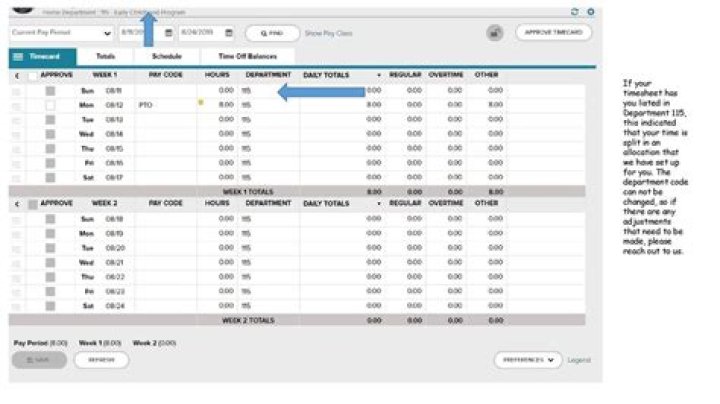Check the approve box for Sat 08/24
Viewport: 720px width, 404px height.
50,306
